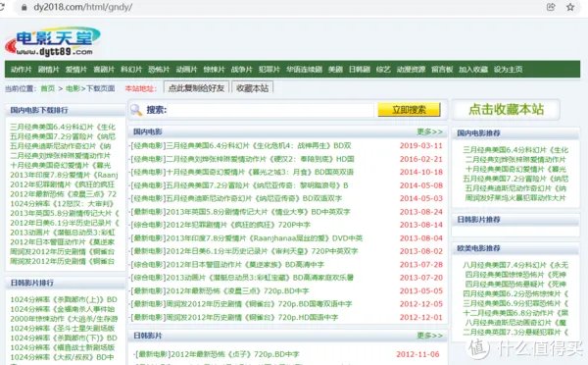Open the 美剧 category
Image resolution: width=588 pixels, height=365 pixels.
335,70
